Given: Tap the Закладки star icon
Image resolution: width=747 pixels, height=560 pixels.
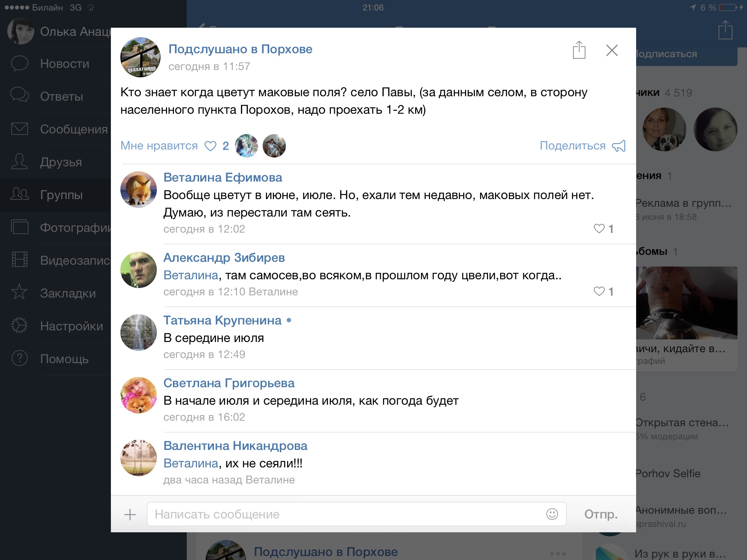Looking at the screenshot, I should [19, 292].
